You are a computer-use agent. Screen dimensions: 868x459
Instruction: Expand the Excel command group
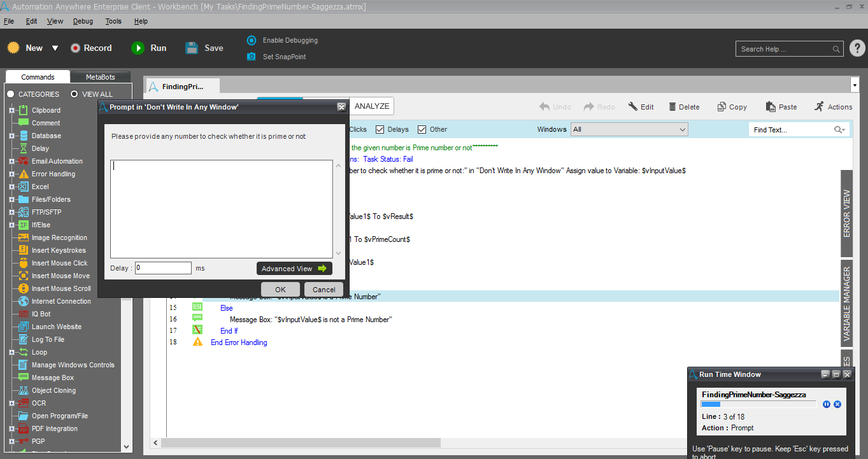click(x=11, y=187)
